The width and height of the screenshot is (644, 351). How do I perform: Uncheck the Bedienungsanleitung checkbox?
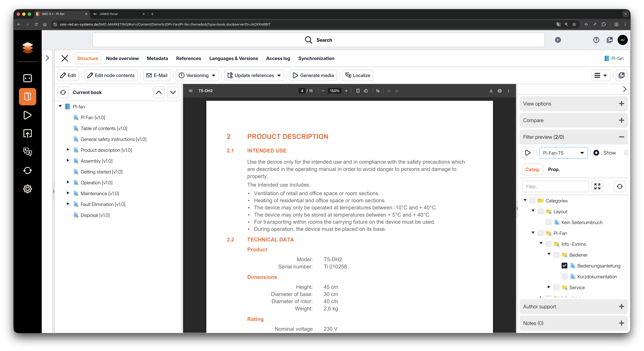point(564,266)
